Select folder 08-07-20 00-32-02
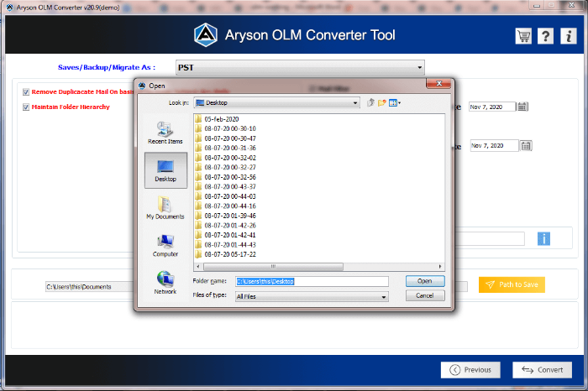Viewport: 588px width, 391px height. click(226, 158)
